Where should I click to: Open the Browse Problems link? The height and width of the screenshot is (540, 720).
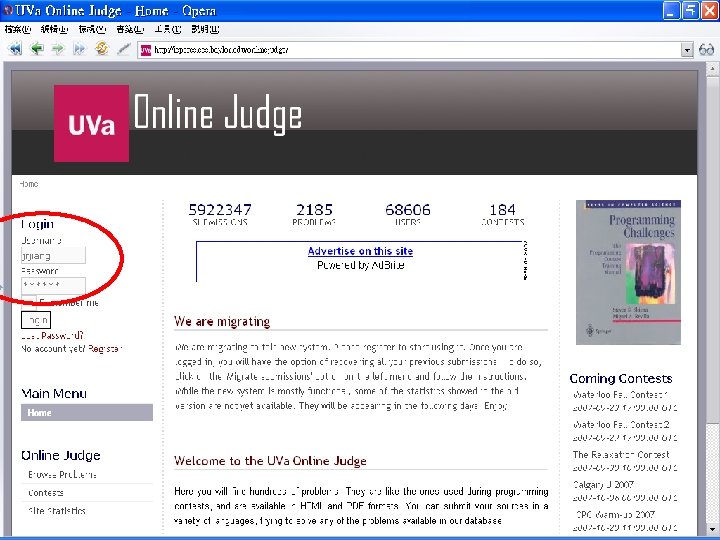[x=62, y=474]
